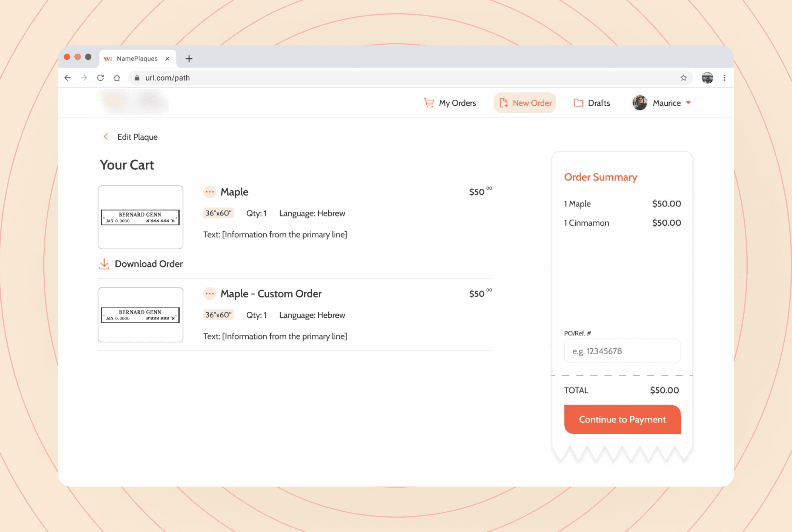Open the browser three-dot menu
This screenshot has width=792, height=532.
tap(724, 78)
